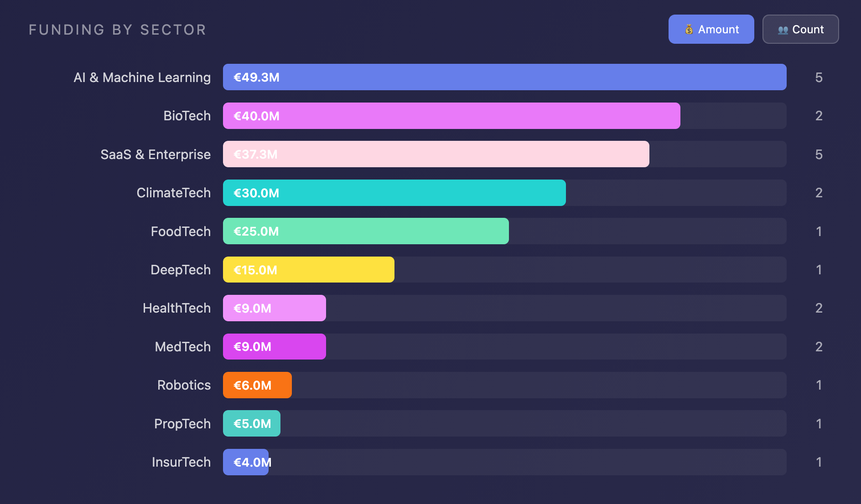Select the BioTech €40.0M bar
Image resolution: width=861 pixels, height=504 pixels.
(x=451, y=116)
